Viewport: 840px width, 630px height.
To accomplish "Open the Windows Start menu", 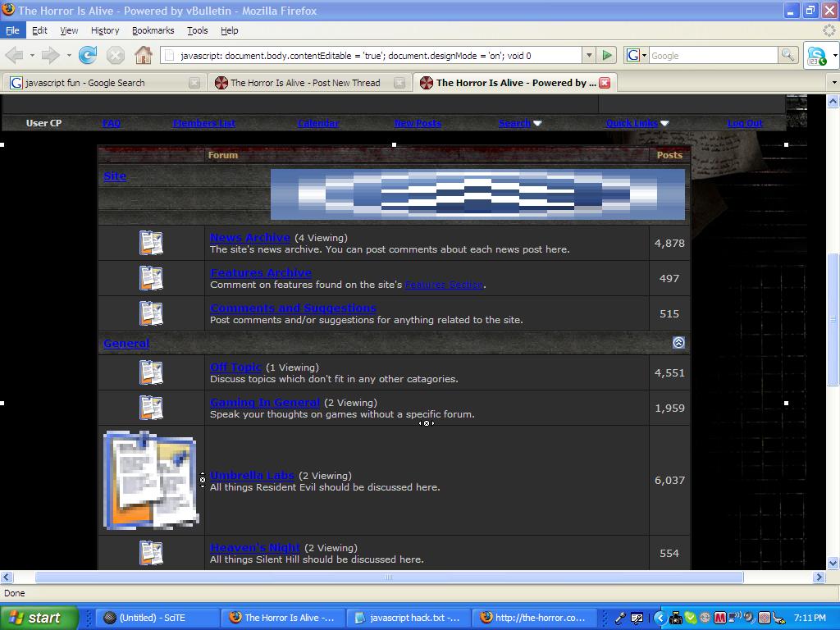I will point(39,618).
